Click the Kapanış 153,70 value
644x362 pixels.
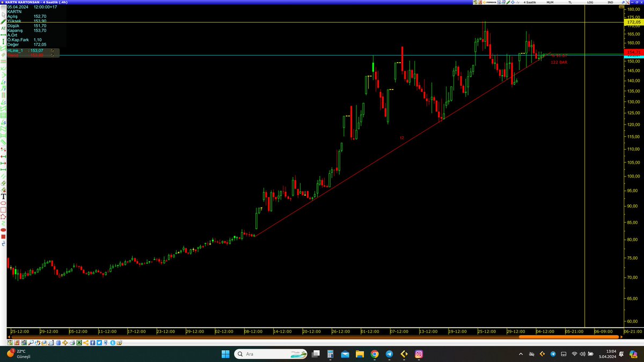click(40, 31)
